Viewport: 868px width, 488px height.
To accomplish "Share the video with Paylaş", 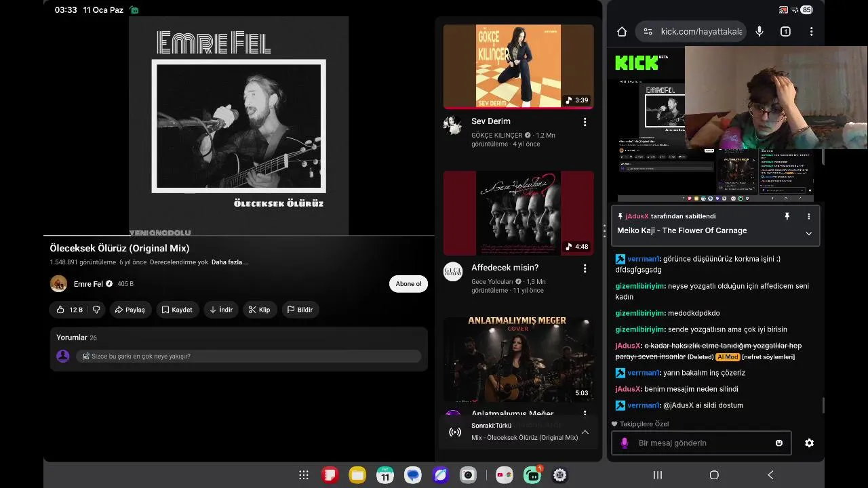I will [x=130, y=310].
